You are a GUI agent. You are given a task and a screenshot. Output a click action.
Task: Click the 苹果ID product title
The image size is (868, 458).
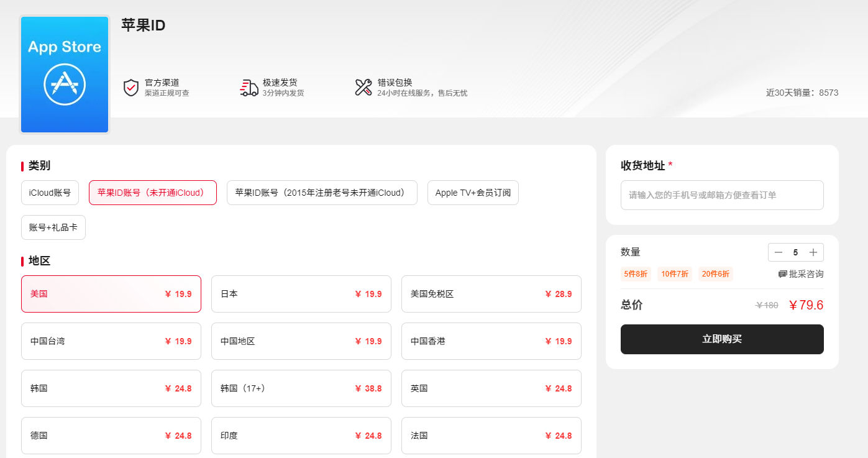[x=144, y=25]
